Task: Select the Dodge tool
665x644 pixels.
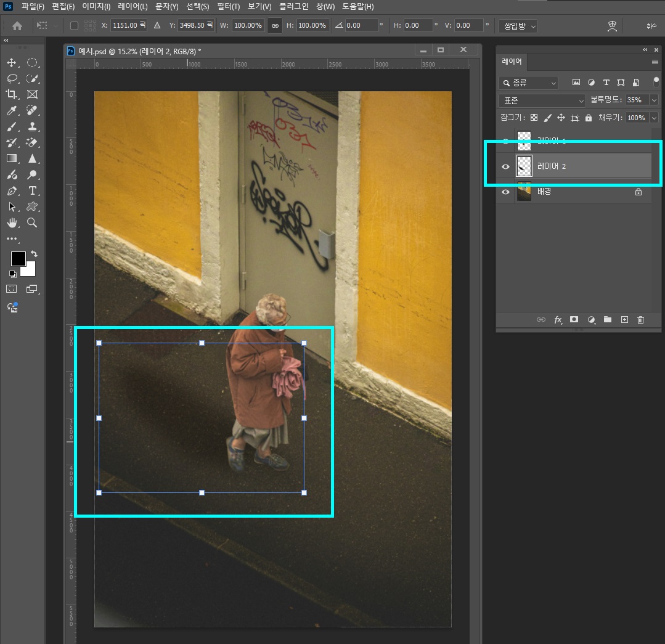Action: click(32, 174)
